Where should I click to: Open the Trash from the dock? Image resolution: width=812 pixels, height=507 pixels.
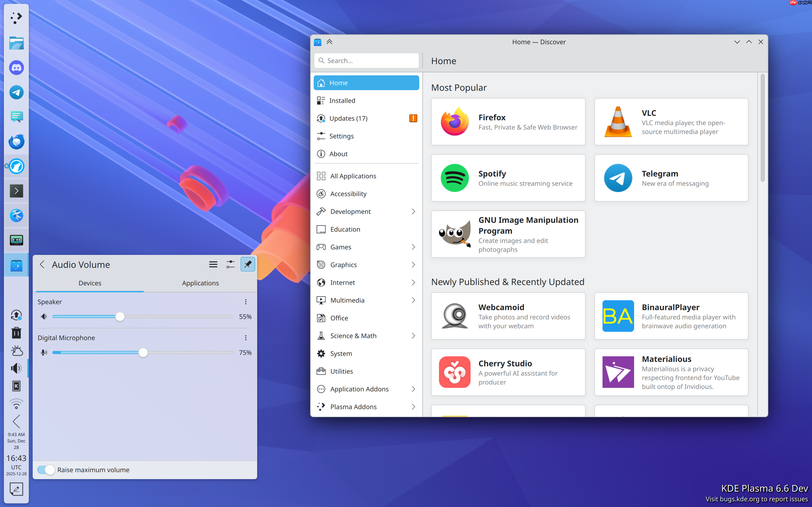coord(16,333)
